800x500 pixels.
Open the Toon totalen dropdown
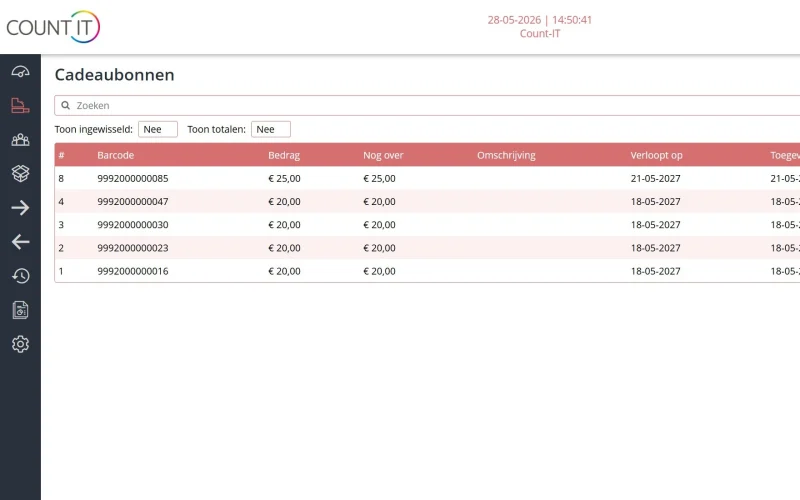coord(271,130)
